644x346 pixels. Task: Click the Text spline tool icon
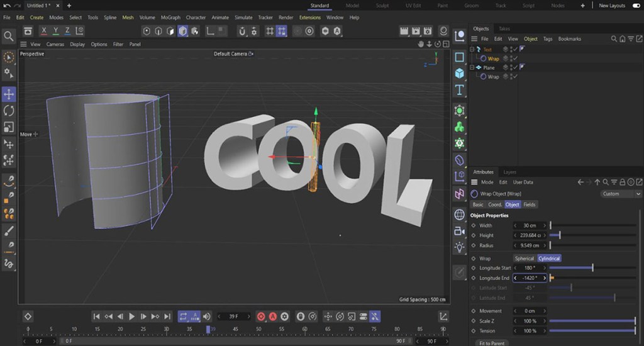coord(460,90)
